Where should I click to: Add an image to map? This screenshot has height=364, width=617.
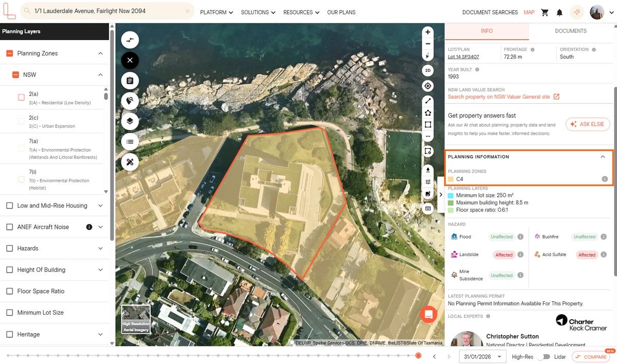427,194
